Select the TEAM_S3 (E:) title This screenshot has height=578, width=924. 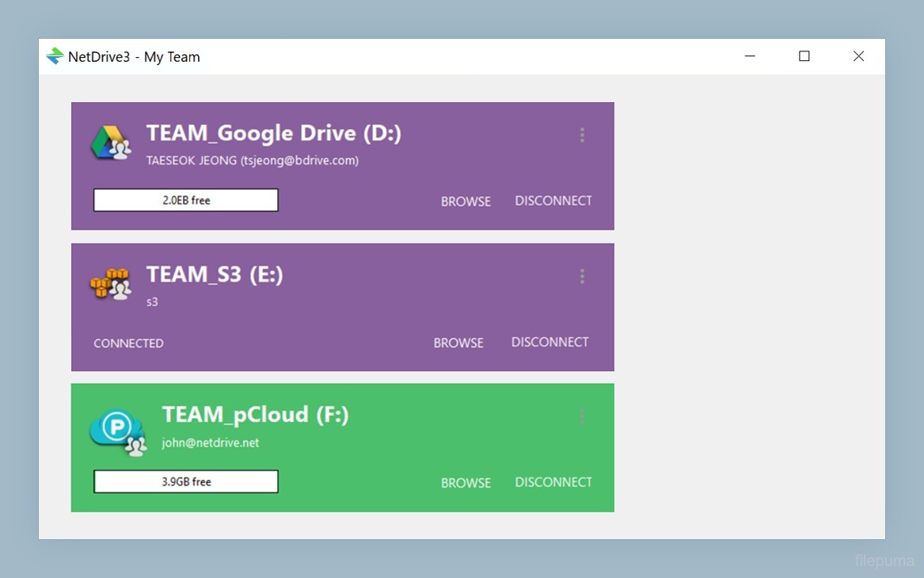pos(215,274)
